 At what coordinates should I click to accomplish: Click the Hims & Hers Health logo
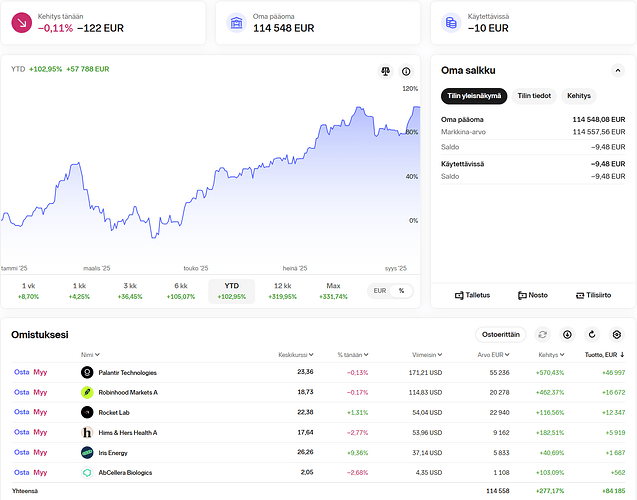(x=87, y=433)
